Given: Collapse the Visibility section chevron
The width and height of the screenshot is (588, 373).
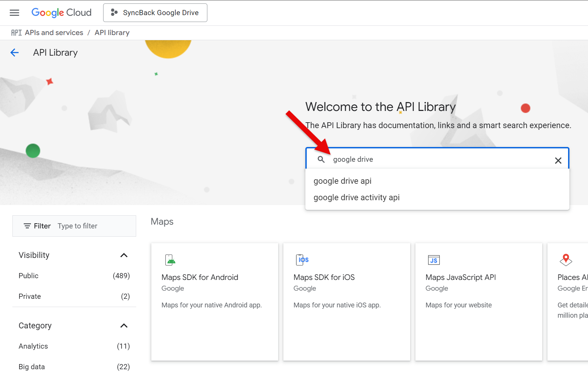Looking at the screenshot, I should [124, 255].
